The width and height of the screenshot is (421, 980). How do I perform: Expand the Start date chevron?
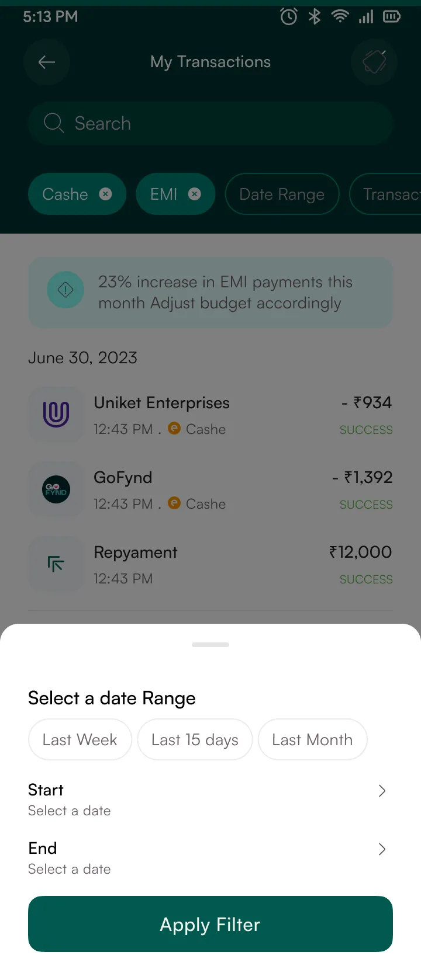[x=382, y=791]
